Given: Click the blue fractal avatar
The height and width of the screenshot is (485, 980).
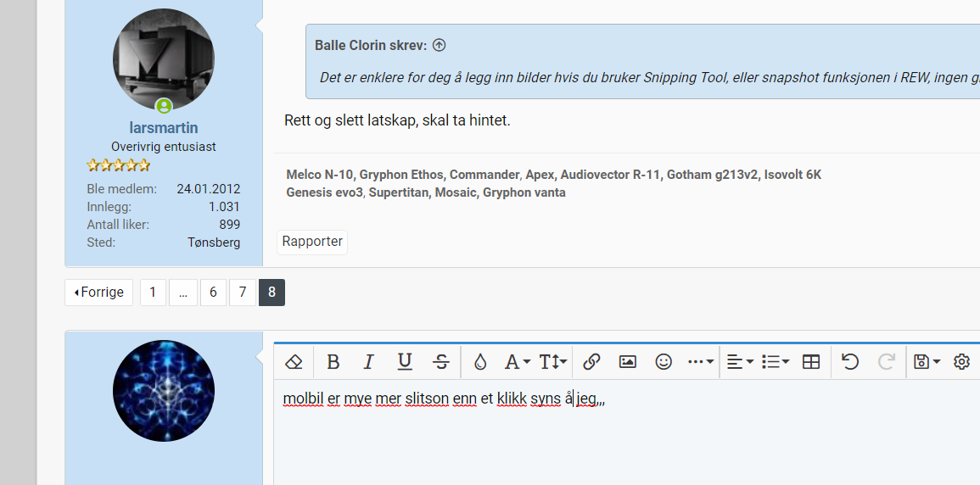Looking at the screenshot, I should (x=164, y=392).
